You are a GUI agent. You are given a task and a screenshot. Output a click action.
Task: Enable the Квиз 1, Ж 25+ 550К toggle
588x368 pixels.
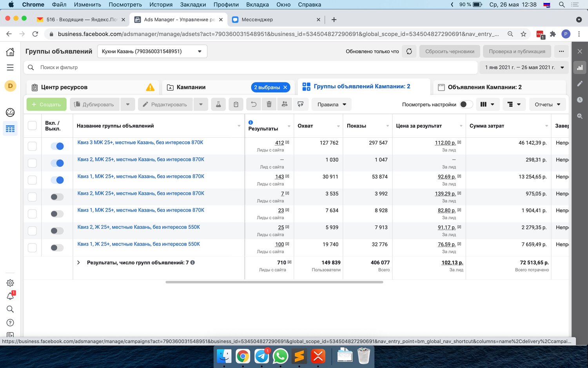tap(57, 248)
